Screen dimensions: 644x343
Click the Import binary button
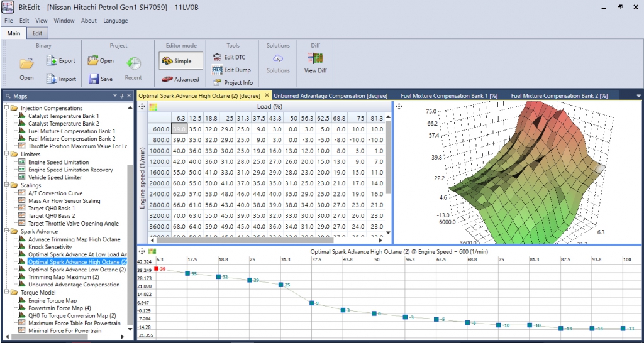click(x=61, y=79)
